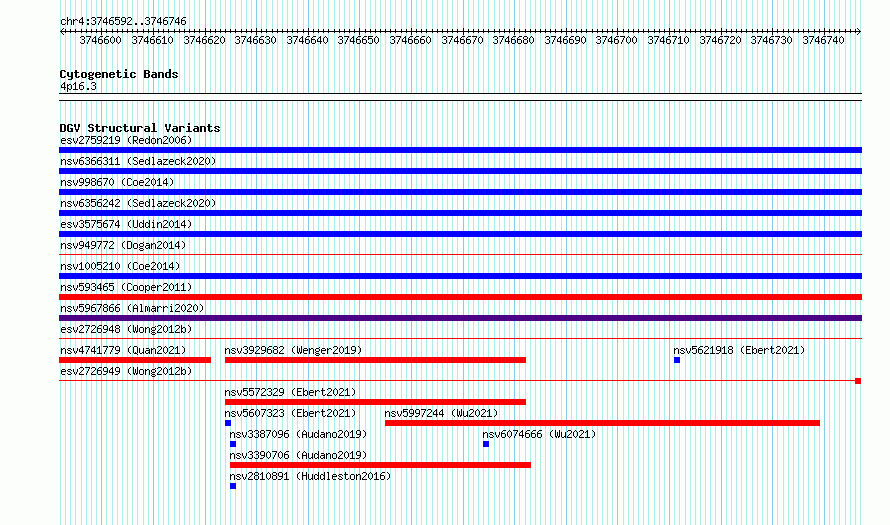The height and width of the screenshot is (525, 890).
Task: Click the nsv998670 (Coe2014) label
Action: pos(117,182)
